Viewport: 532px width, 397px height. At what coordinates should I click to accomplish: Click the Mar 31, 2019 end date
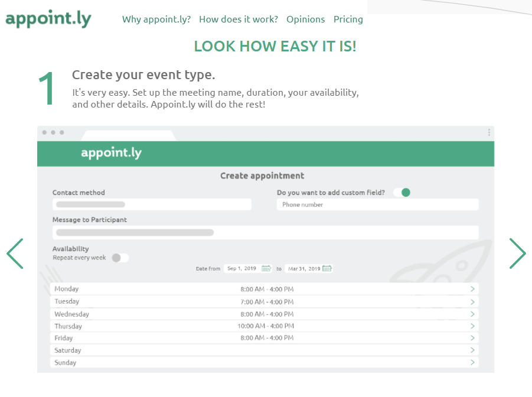point(304,269)
